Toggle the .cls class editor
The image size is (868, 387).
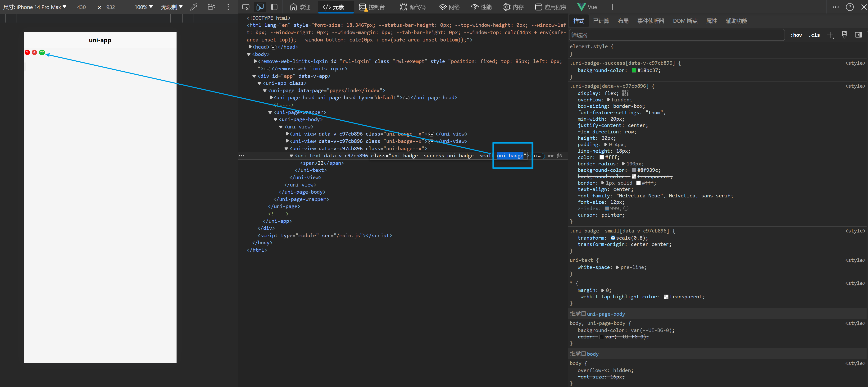coord(814,35)
